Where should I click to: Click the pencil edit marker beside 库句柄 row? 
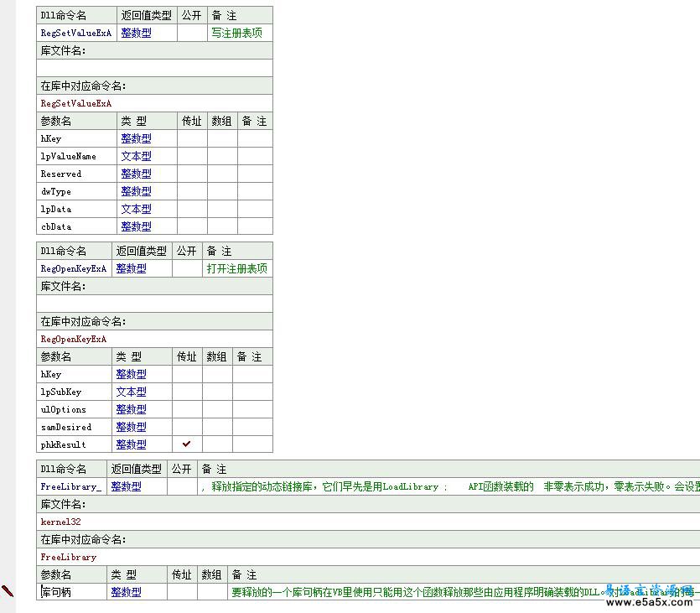(8, 591)
